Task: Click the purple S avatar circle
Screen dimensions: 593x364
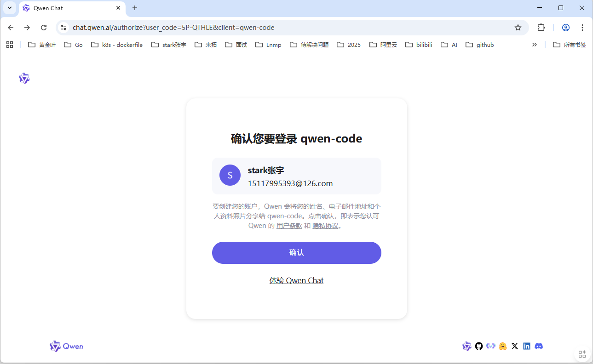Action: [230, 175]
